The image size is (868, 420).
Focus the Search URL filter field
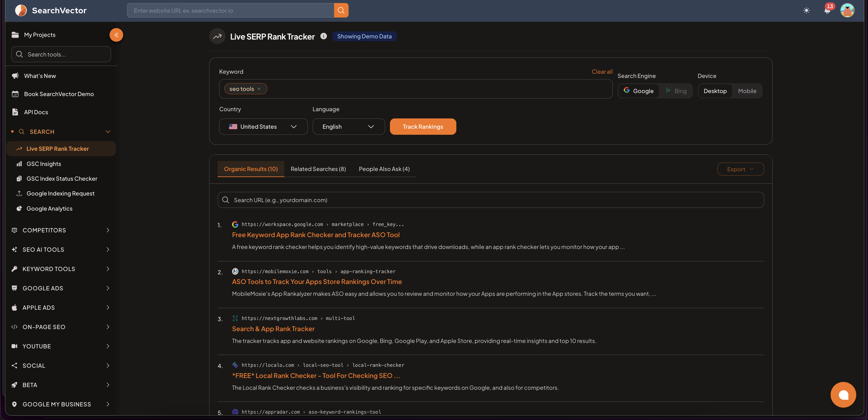click(491, 200)
